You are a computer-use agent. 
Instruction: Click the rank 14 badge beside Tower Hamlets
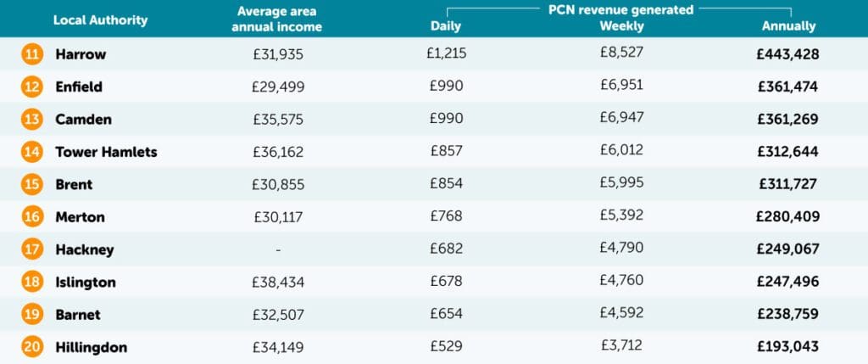32,152
